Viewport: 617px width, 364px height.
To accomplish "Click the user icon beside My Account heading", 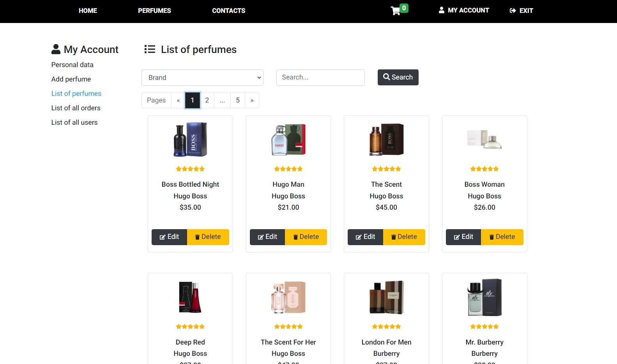I will (56, 49).
